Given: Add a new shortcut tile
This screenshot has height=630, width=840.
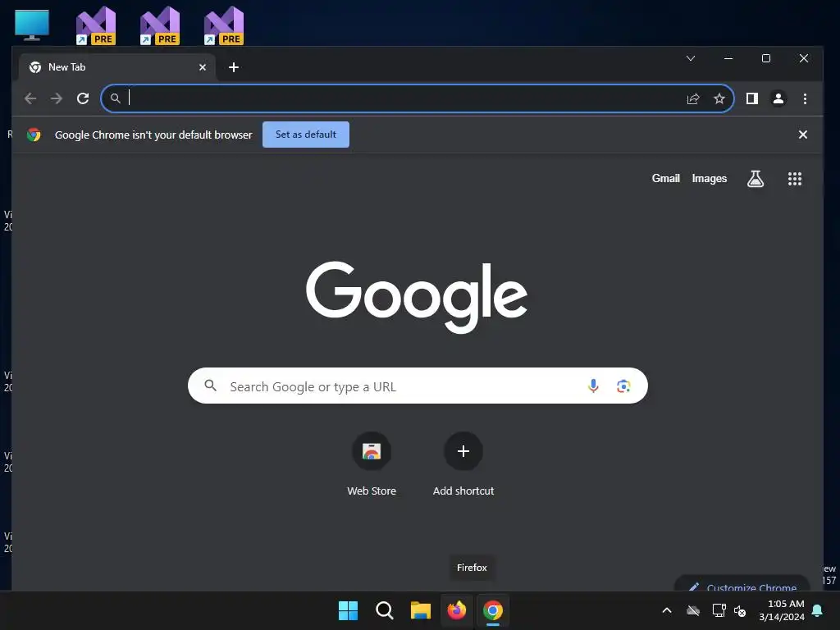Looking at the screenshot, I should pyautogui.click(x=463, y=464).
